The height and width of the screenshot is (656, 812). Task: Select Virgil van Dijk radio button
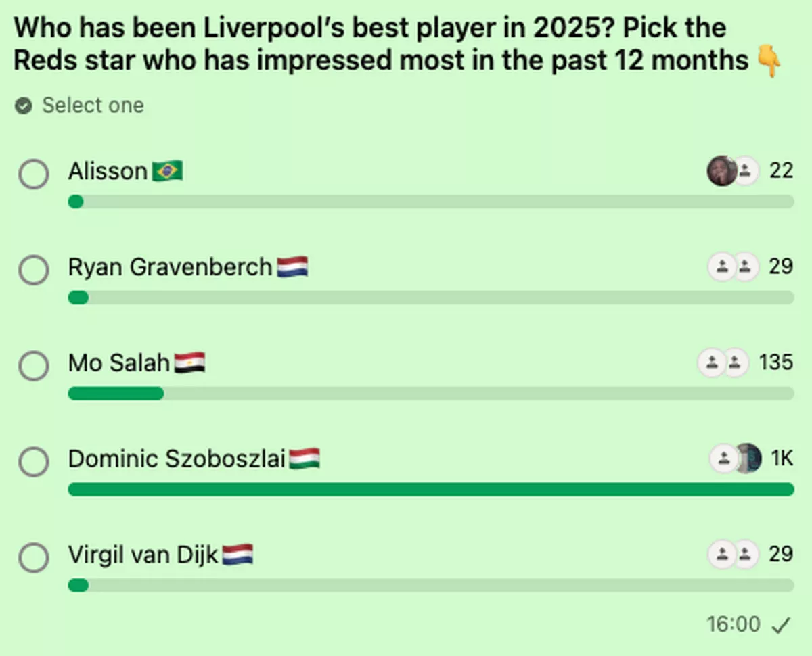(33, 559)
